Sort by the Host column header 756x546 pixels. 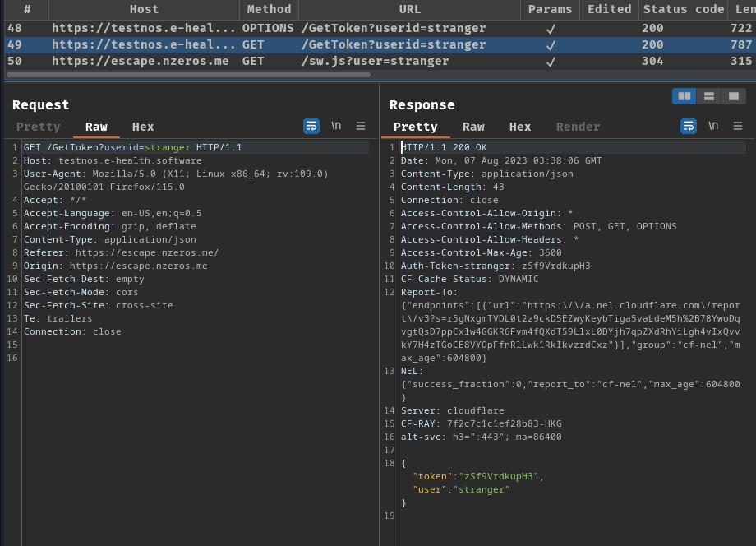click(x=144, y=9)
